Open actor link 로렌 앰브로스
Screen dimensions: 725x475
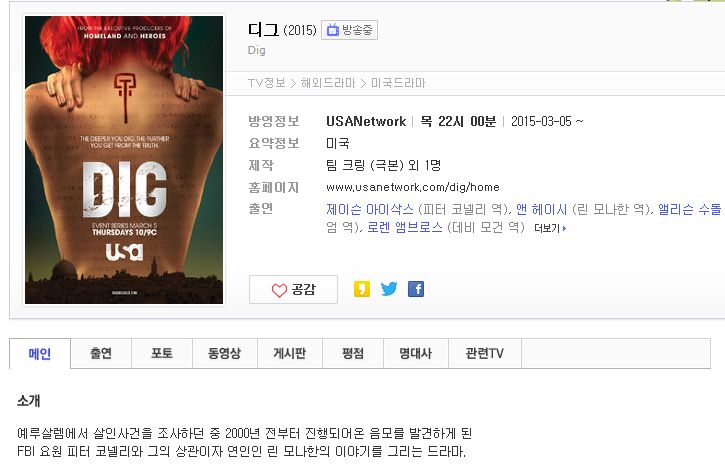[405, 227]
